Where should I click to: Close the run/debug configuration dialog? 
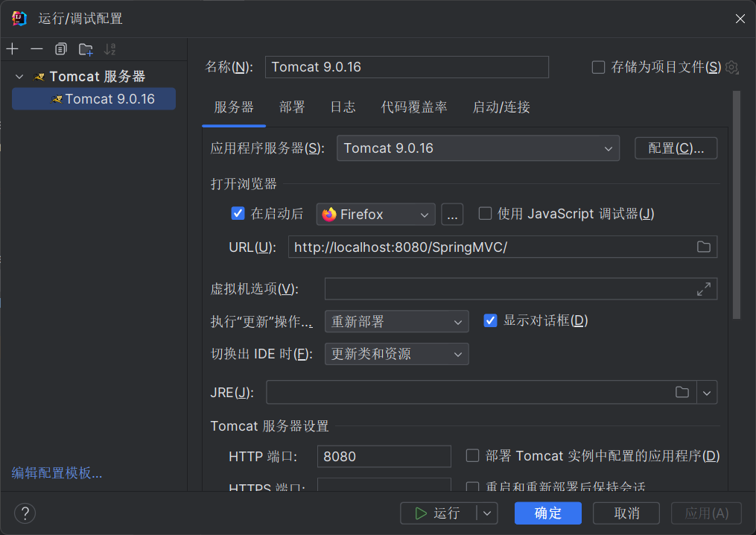coord(740,19)
